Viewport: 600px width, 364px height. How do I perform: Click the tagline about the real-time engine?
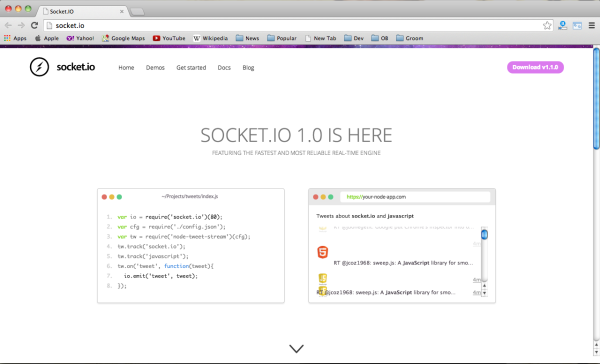click(296, 153)
